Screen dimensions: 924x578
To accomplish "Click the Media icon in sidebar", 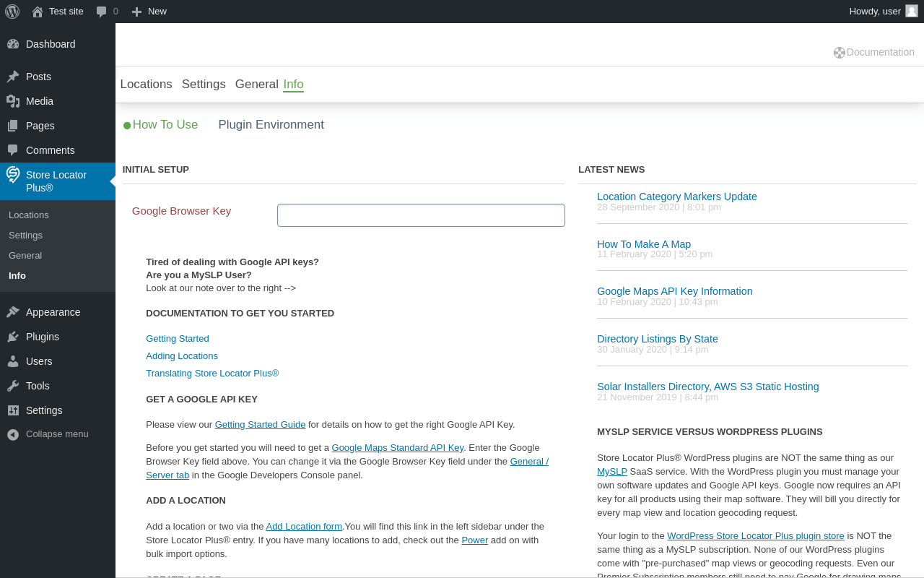I will point(13,101).
